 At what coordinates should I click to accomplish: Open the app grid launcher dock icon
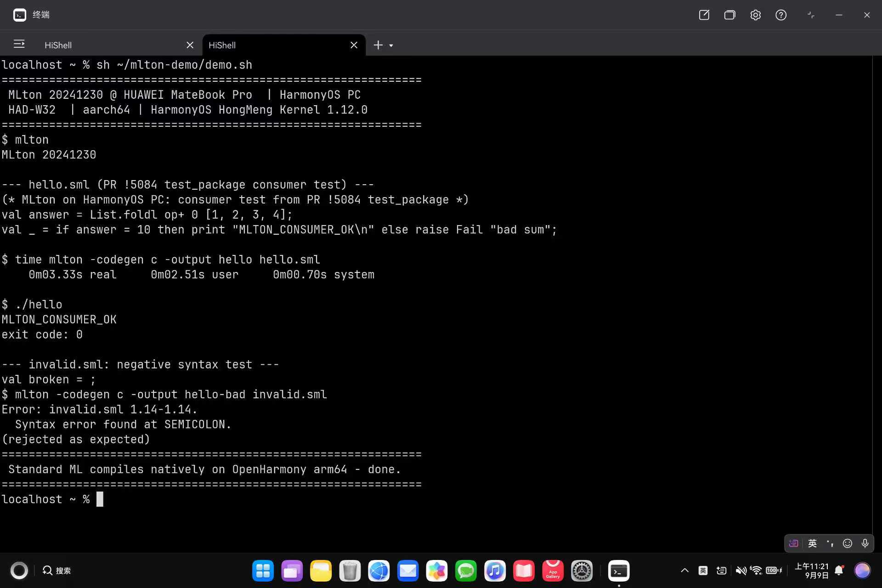pos(263,571)
